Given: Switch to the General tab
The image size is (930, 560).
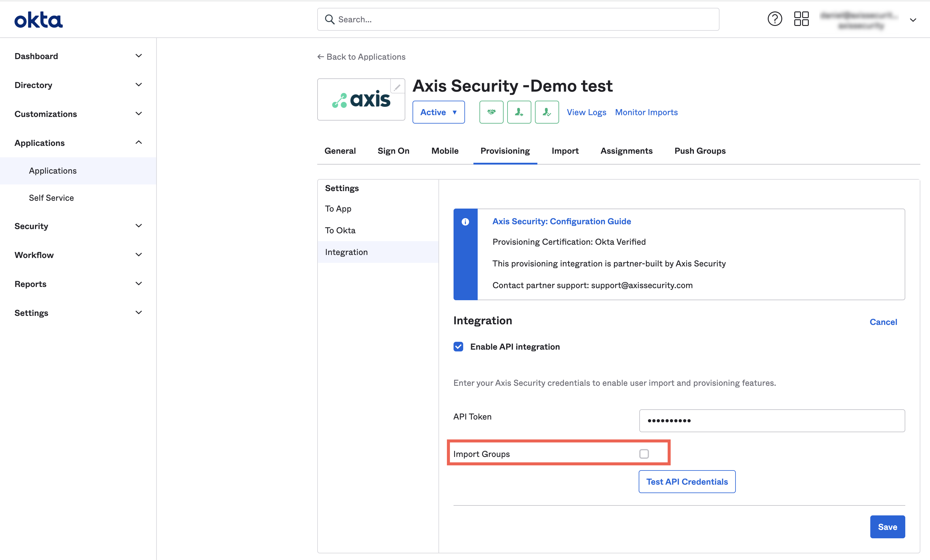Looking at the screenshot, I should click(340, 151).
